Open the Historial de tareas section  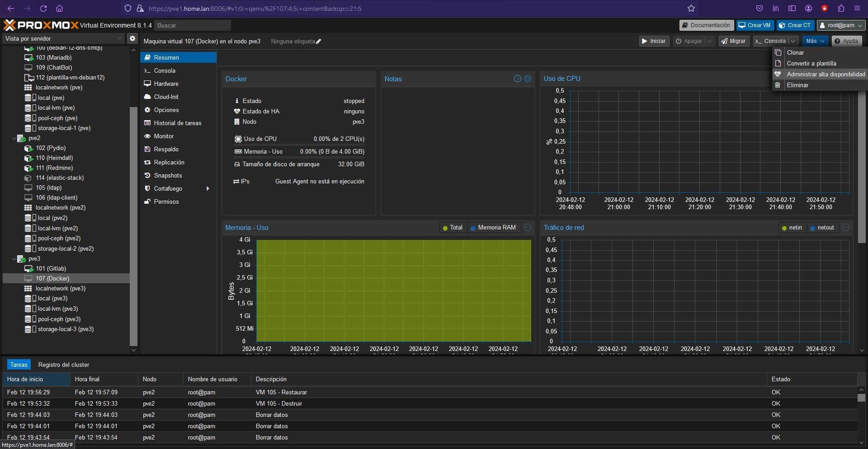click(178, 123)
